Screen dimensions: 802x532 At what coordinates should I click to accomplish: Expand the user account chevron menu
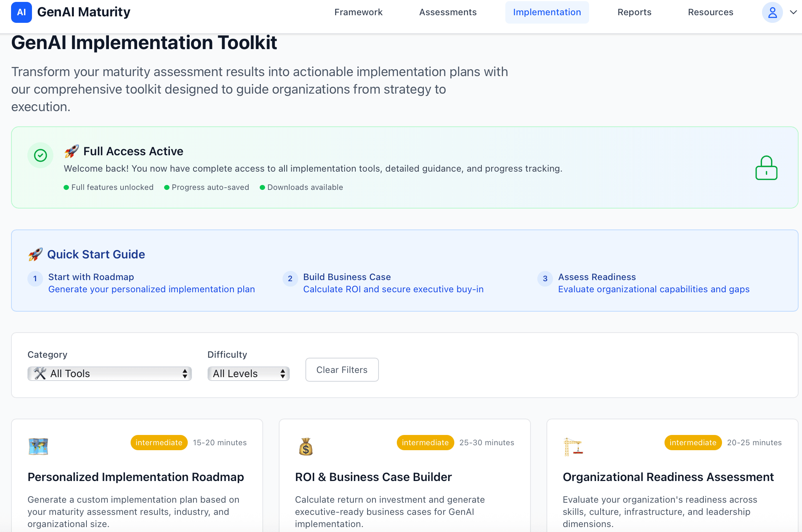click(x=793, y=12)
